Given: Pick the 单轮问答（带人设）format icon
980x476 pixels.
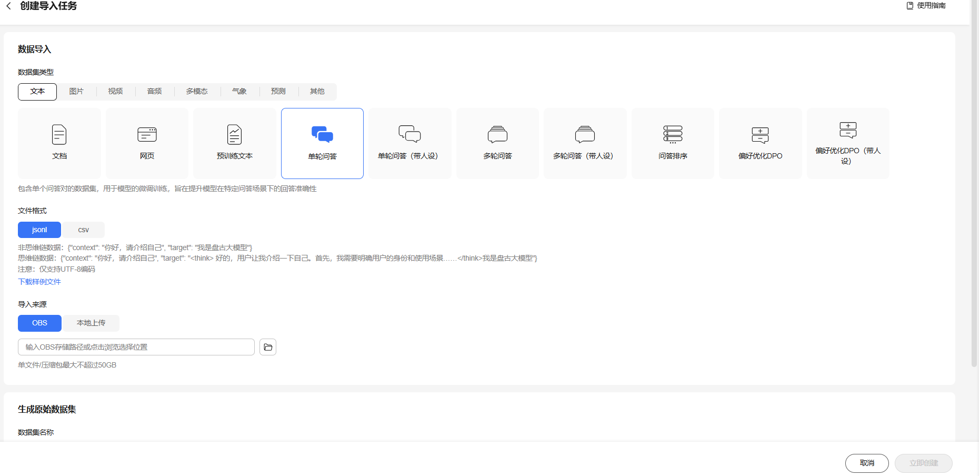Looking at the screenshot, I should (x=409, y=134).
